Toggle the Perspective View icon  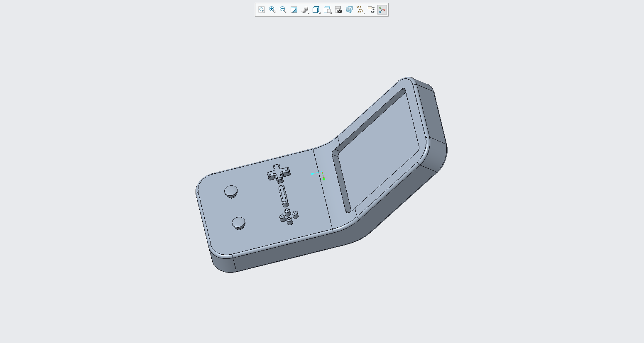click(349, 10)
